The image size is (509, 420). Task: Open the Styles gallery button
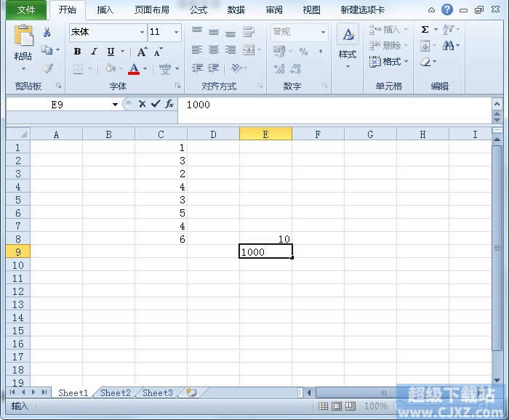[348, 46]
